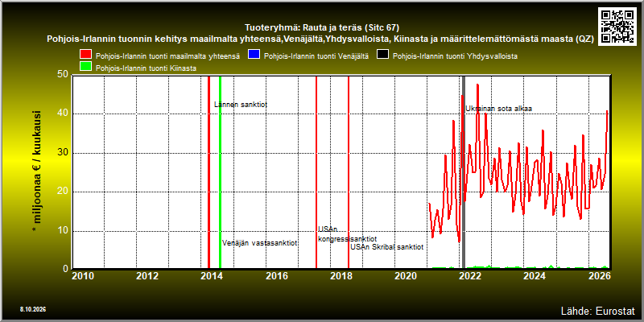The width and height of the screenshot is (644, 322).
Task: Click legend text 'Pohjois-Irlannin tuonti Kiinasta'
Action: click(x=146, y=68)
